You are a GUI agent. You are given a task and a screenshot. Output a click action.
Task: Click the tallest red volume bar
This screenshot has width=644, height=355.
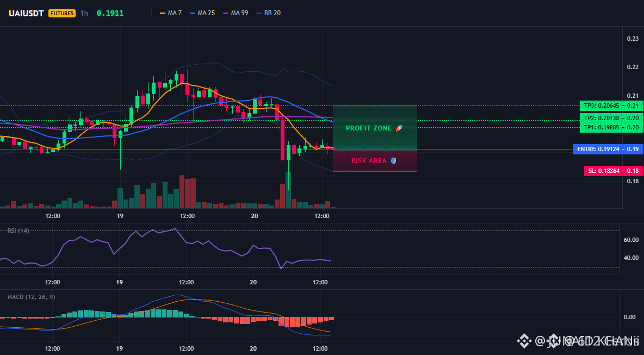coord(182,192)
